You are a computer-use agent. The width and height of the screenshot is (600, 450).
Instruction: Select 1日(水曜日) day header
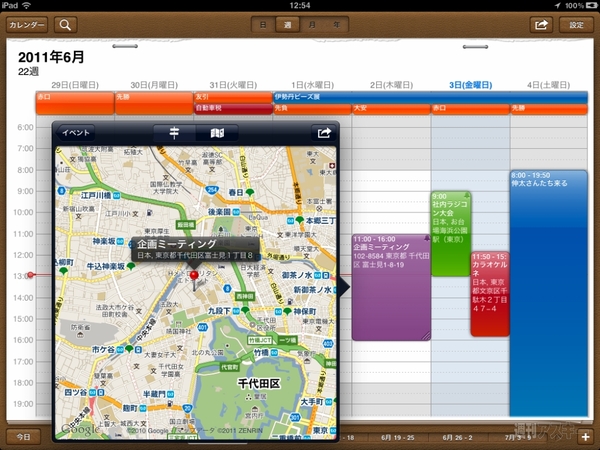[x=312, y=85]
